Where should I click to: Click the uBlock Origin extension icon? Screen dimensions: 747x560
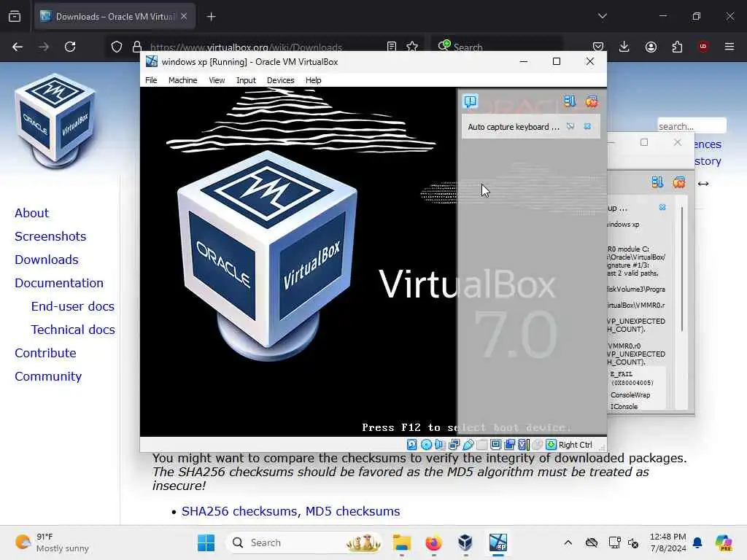coord(703,47)
